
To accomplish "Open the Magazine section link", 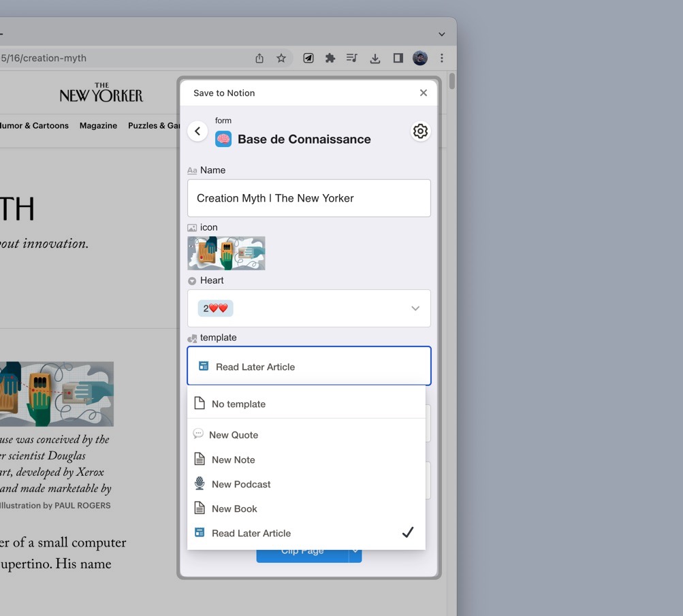I will pyautogui.click(x=98, y=125).
